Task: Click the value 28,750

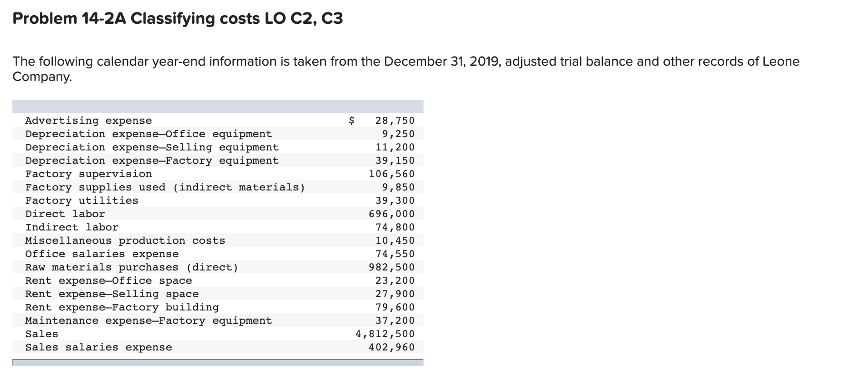Action: coord(395,121)
